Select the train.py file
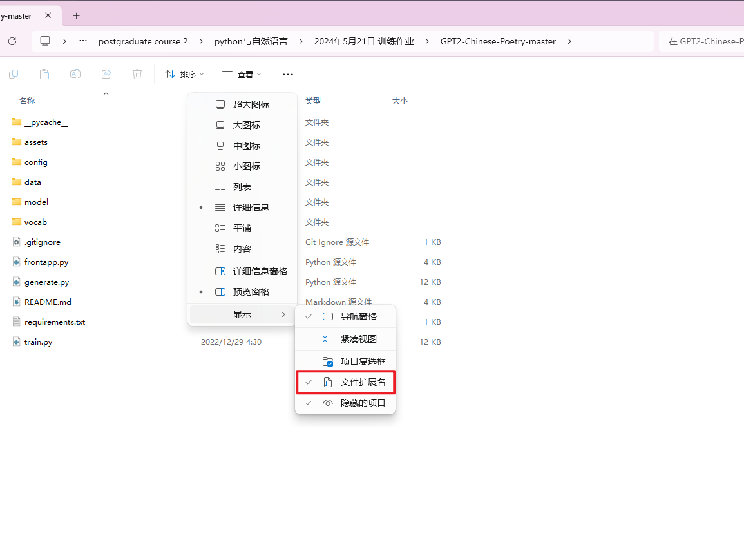Screen dimensions: 744x560 point(38,342)
